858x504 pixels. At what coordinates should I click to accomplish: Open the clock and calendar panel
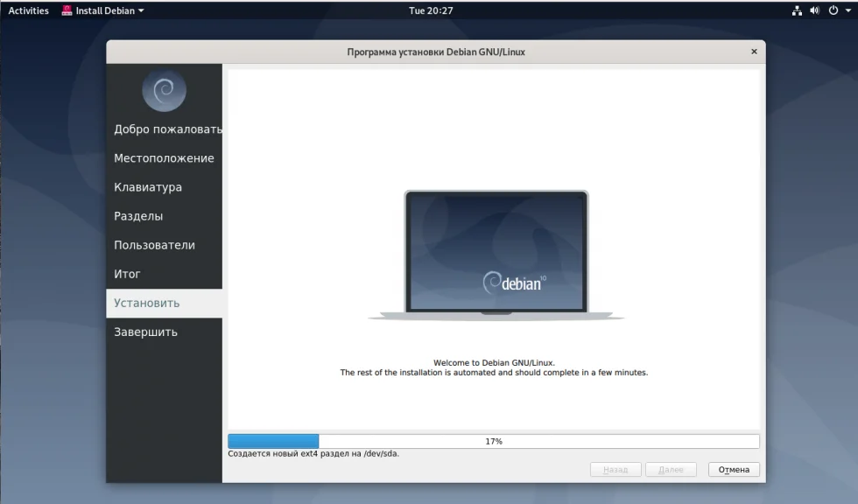pyautogui.click(x=431, y=10)
